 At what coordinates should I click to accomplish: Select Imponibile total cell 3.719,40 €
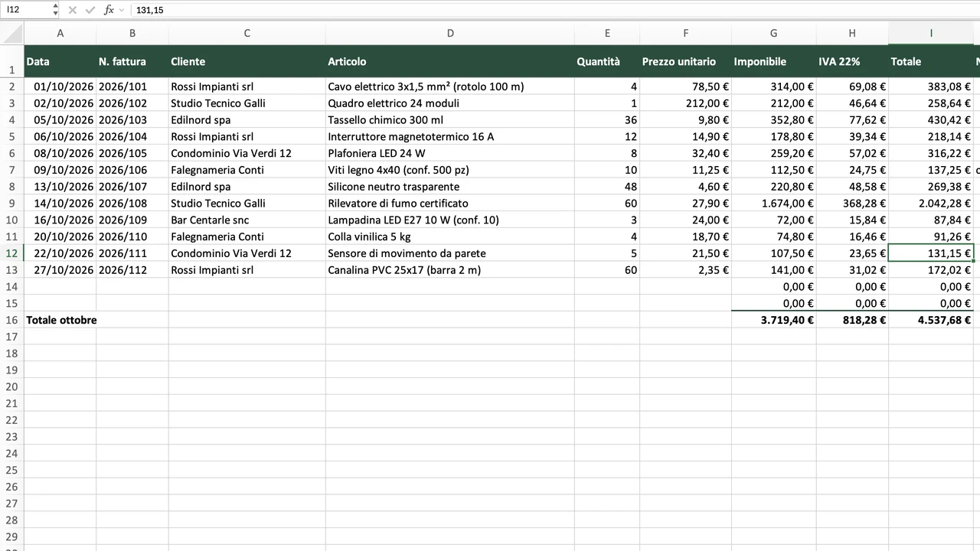774,320
